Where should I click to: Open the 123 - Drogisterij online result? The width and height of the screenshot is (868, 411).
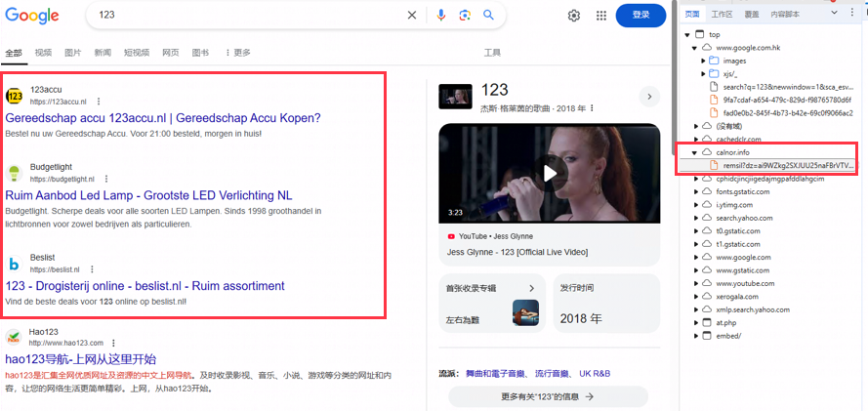(x=145, y=286)
